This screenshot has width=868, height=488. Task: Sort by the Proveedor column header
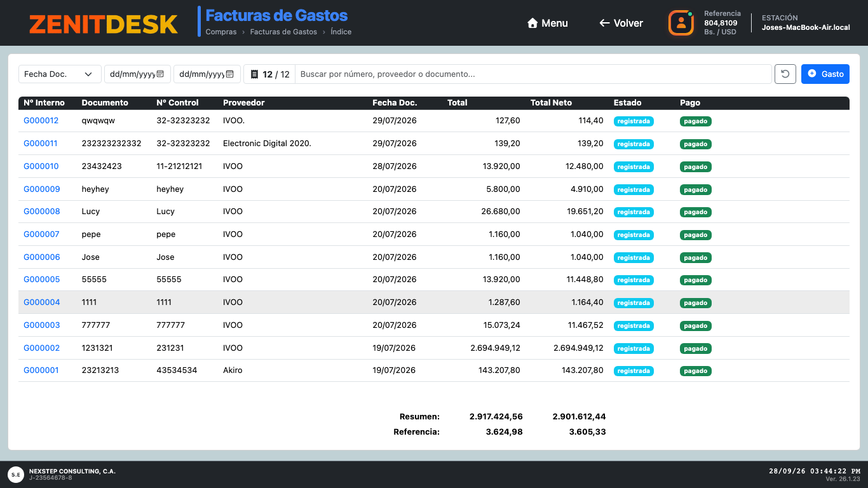(244, 102)
